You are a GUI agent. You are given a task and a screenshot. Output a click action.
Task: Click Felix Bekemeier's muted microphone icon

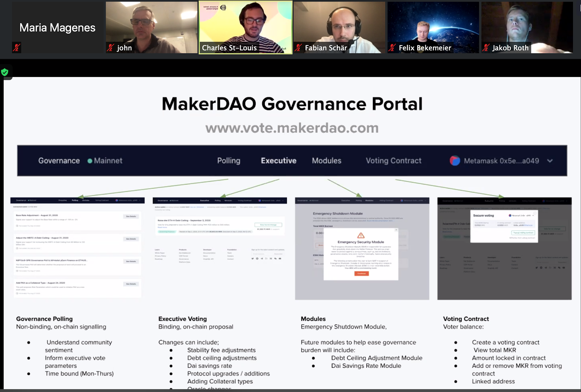(392, 48)
